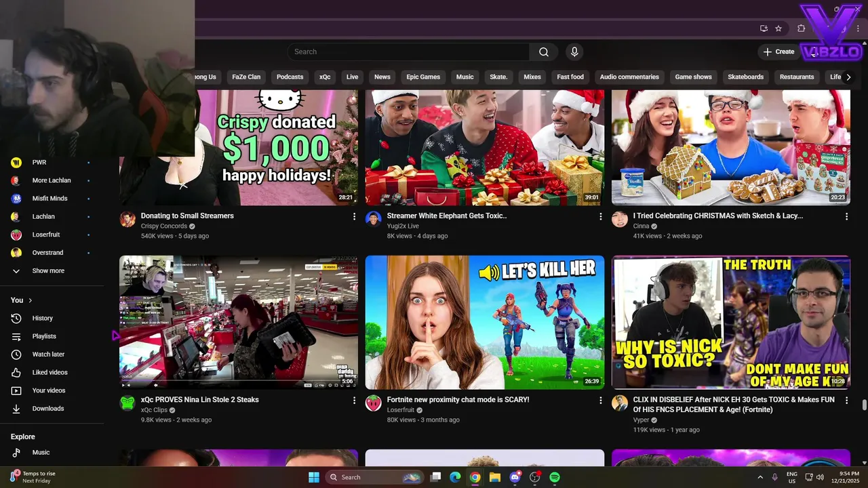Open options menu for Streamer White Elephant video
Viewport: 868px width, 488px height.
(600, 216)
